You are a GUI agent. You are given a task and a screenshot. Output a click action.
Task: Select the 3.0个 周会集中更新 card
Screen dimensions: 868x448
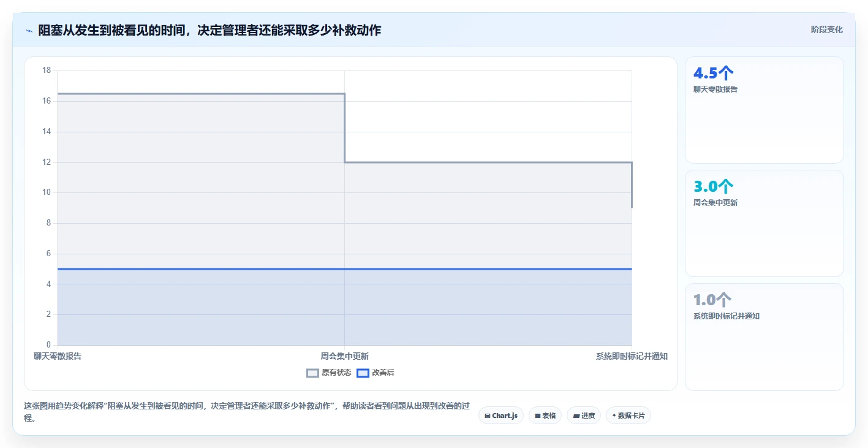click(764, 224)
